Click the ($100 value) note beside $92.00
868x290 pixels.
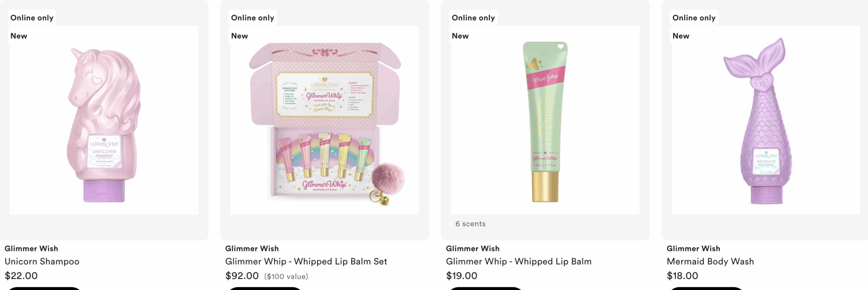[x=286, y=276]
